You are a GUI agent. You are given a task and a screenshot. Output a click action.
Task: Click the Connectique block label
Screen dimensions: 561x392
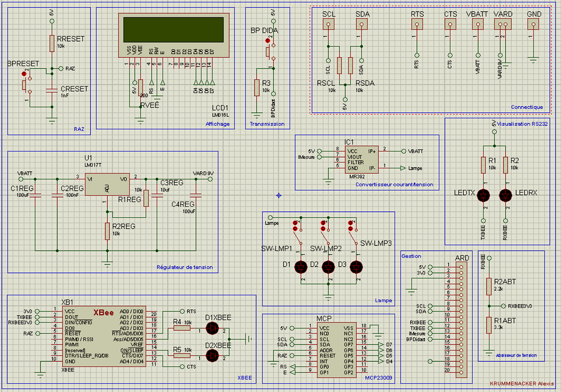pos(526,107)
